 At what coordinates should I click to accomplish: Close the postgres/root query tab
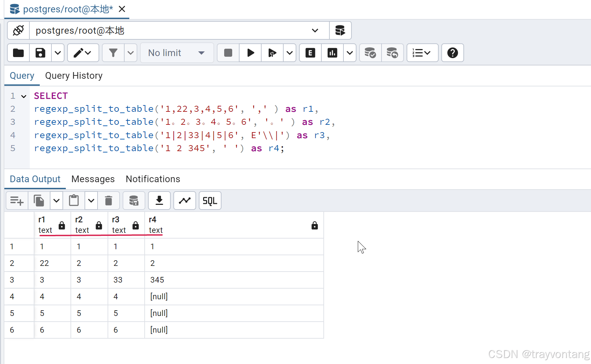(x=122, y=9)
